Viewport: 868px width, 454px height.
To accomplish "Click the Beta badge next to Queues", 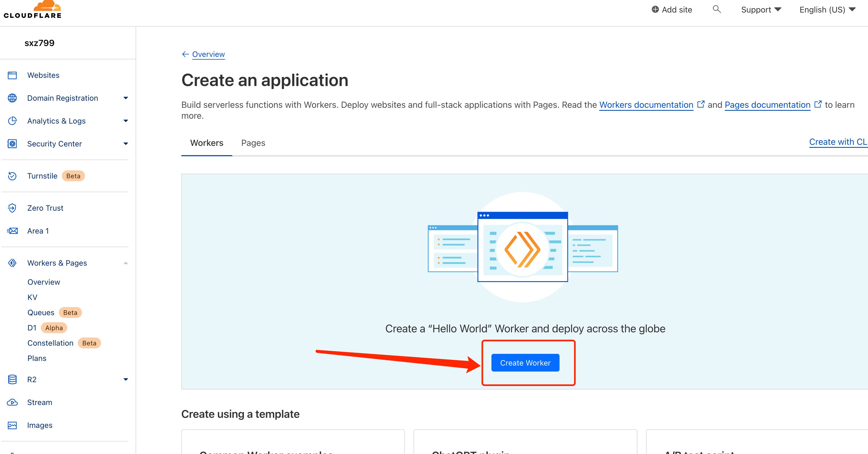I will (x=70, y=312).
